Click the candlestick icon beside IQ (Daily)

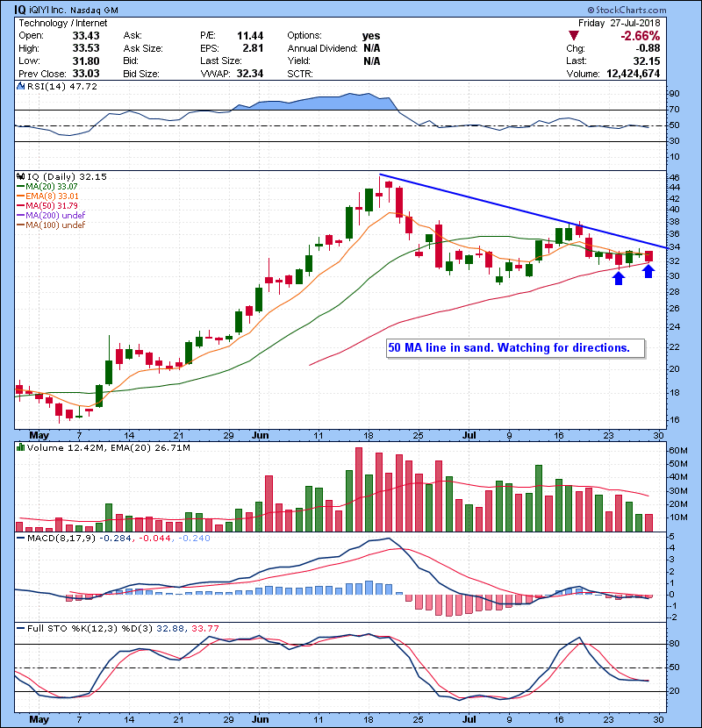(20, 176)
